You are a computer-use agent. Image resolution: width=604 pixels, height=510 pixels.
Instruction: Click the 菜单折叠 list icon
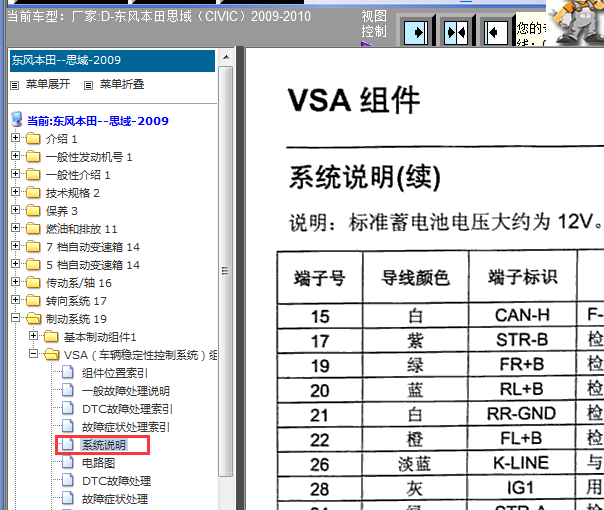(x=88, y=85)
